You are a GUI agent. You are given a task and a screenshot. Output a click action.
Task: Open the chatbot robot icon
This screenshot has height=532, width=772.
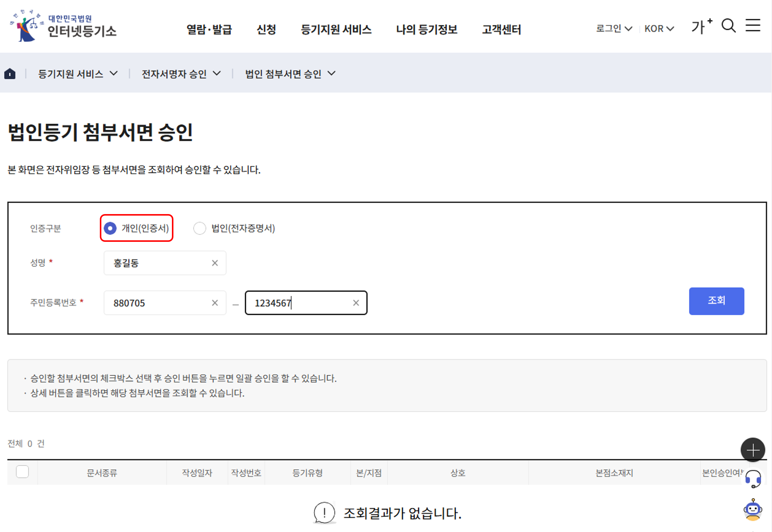click(x=753, y=510)
